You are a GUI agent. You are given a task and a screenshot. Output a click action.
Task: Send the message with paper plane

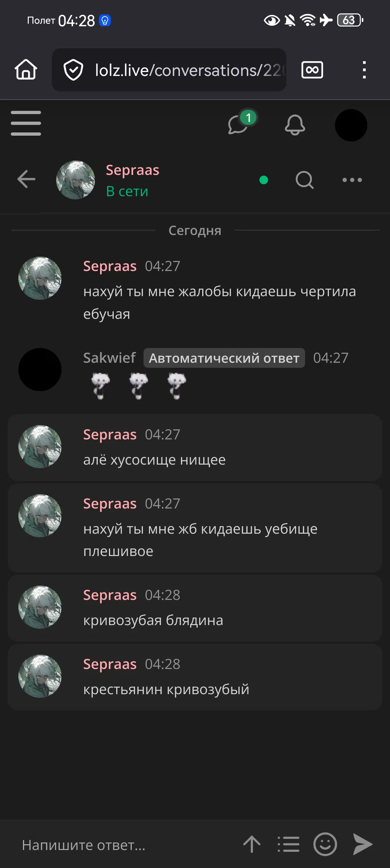[x=363, y=844]
